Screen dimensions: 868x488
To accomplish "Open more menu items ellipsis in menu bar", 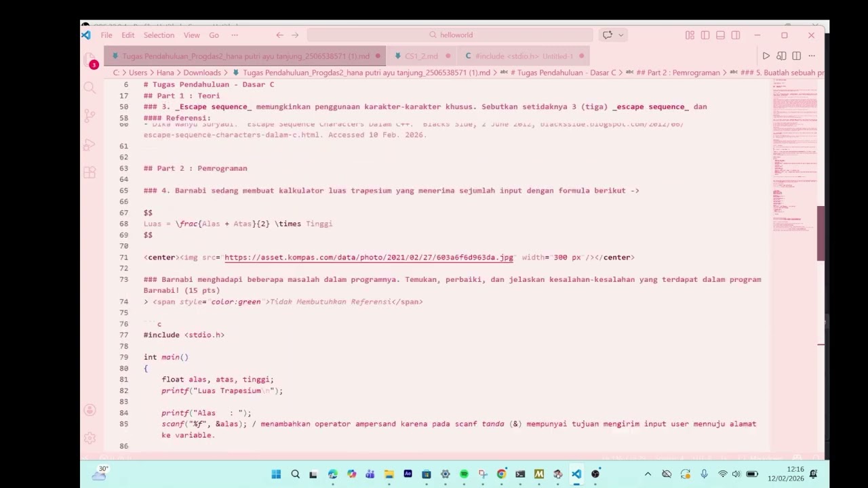I will point(235,35).
